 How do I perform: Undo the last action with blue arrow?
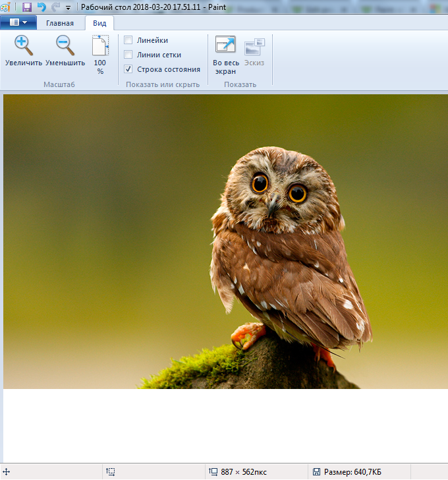[x=42, y=7]
